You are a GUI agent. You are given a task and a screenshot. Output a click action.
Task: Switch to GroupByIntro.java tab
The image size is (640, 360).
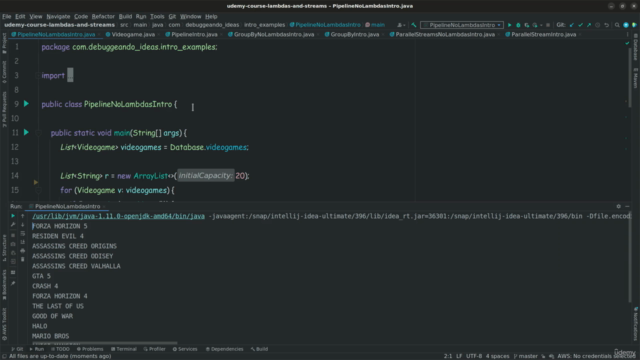pyautogui.click(x=352, y=34)
